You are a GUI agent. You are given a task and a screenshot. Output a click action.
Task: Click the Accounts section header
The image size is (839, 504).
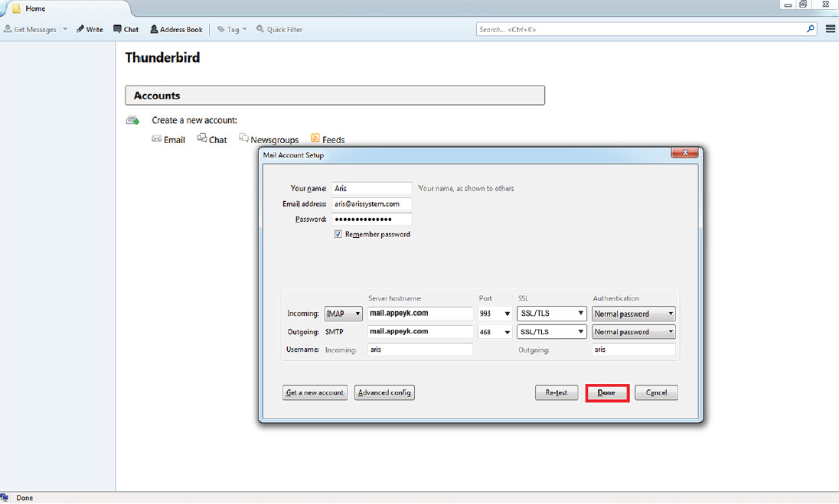335,95
